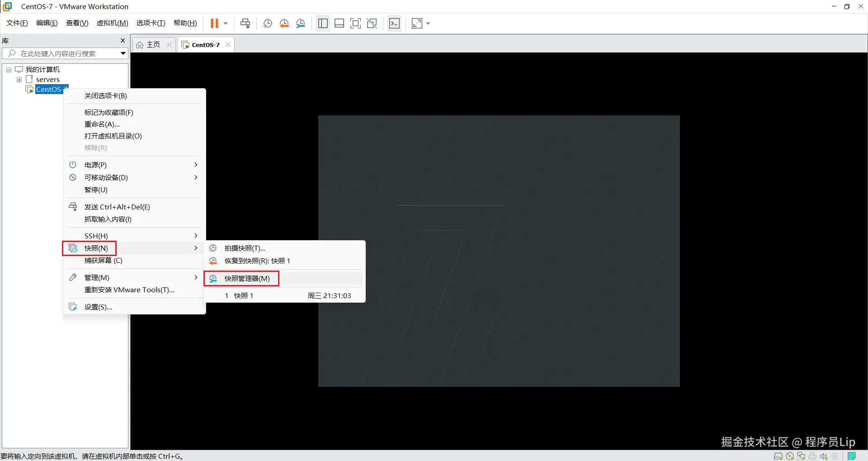The height and width of the screenshot is (461, 868).
Task: Expand the 可移动设备(D) submenu
Action: 135,177
